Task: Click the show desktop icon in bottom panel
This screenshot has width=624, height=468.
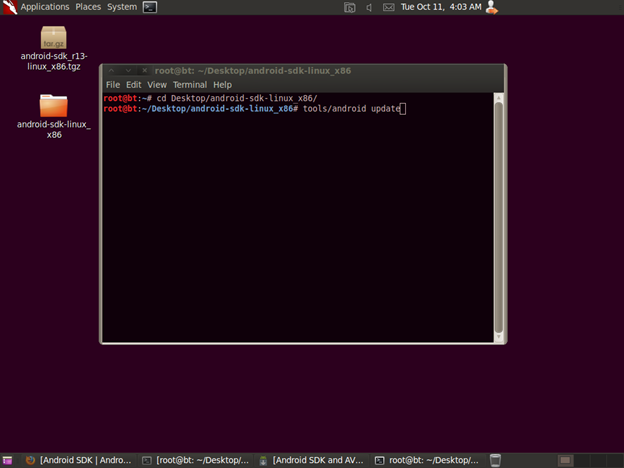Action: pos(8,460)
